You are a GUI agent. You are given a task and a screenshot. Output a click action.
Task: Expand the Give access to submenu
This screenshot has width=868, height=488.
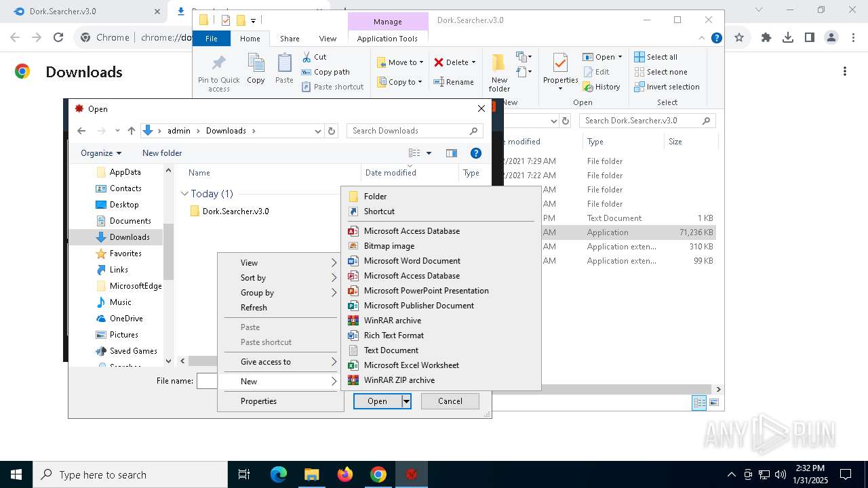click(x=279, y=362)
